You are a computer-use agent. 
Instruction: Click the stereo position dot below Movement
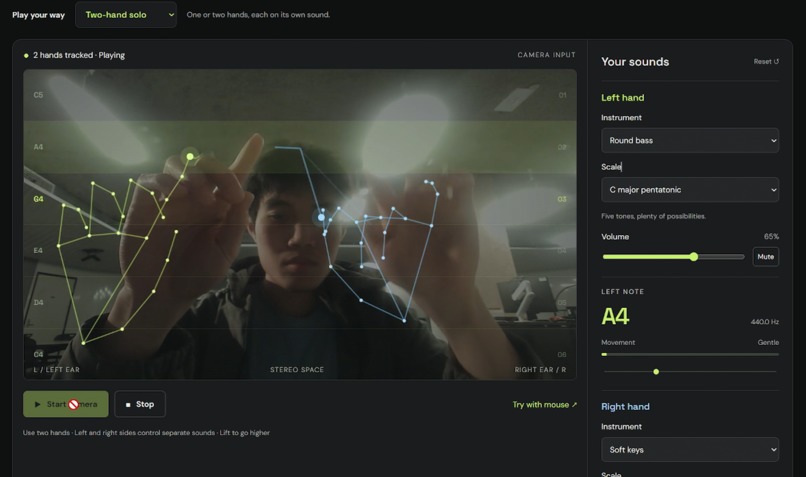click(x=656, y=372)
